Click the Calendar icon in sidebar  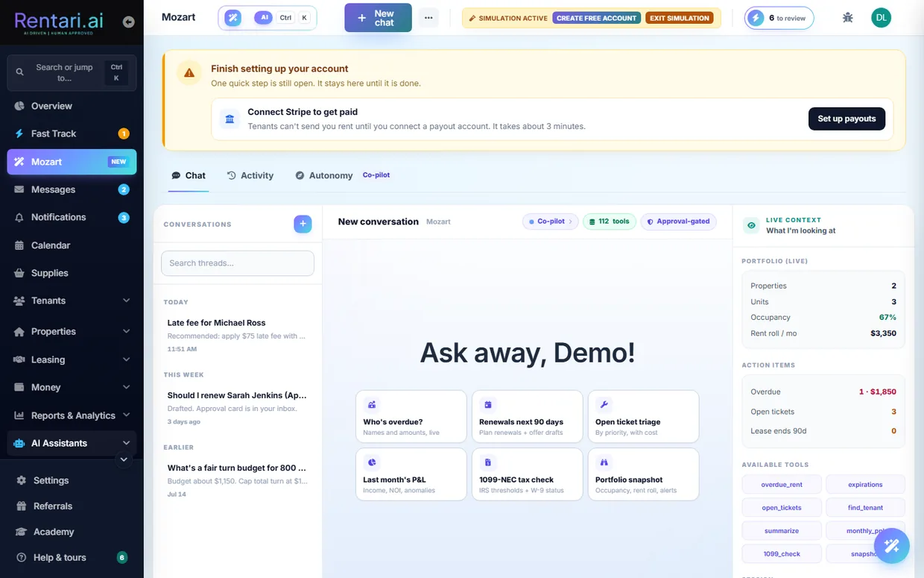coord(19,245)
